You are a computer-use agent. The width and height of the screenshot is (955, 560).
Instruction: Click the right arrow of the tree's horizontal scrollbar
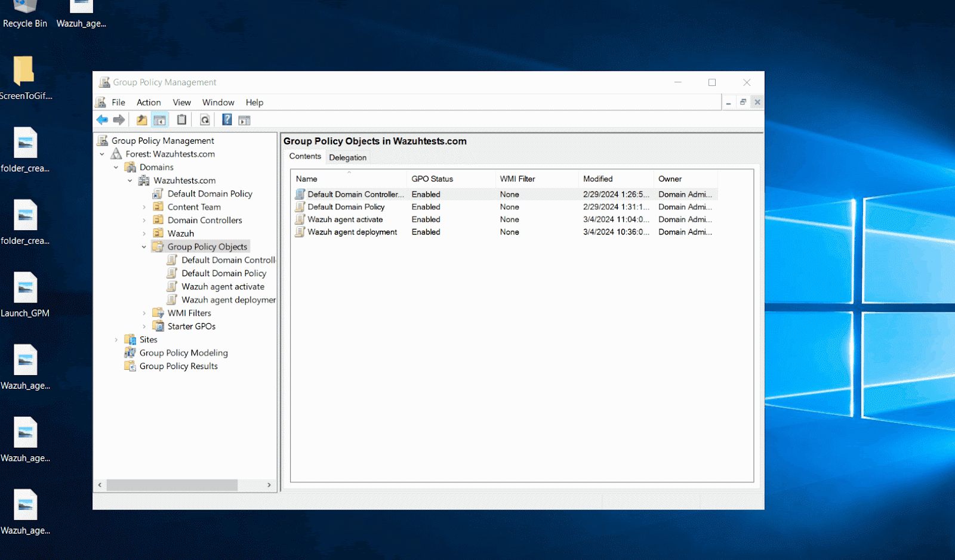tap(269, 485)
